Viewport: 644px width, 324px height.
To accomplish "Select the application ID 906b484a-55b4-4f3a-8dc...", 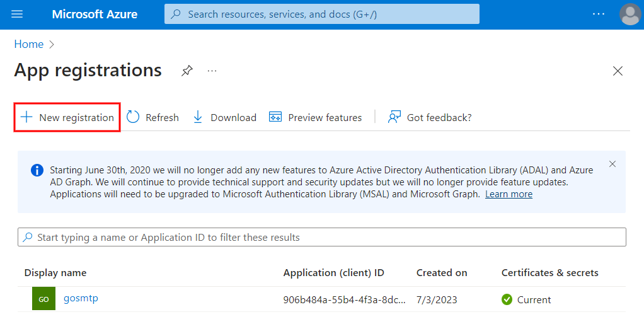I will pyautogui.click(x=344, y=300).
